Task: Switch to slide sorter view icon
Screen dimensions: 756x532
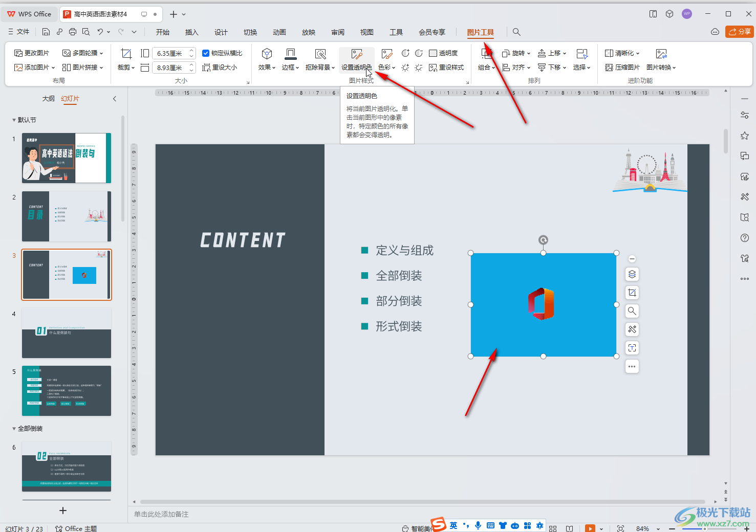Action: click(553, 528)
